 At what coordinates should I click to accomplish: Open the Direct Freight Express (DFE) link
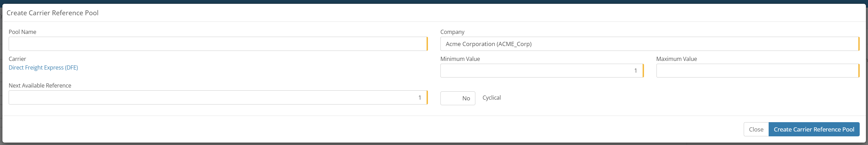click(x=43, y=67)
